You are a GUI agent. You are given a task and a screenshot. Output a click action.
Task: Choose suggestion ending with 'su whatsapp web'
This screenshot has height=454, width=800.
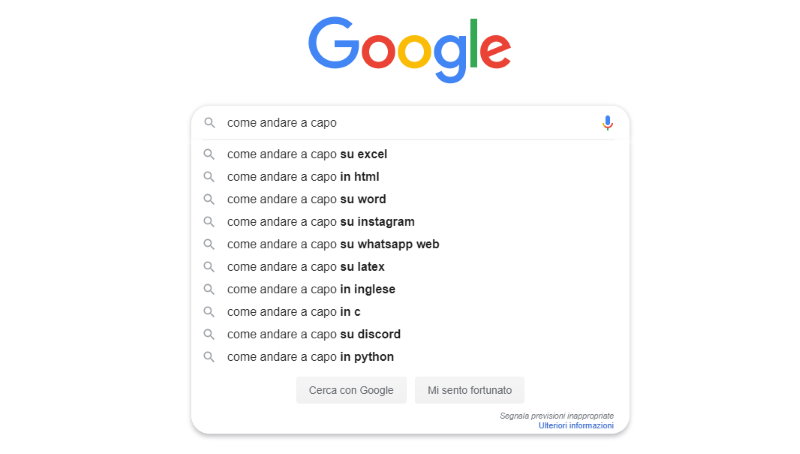point(410,244)
